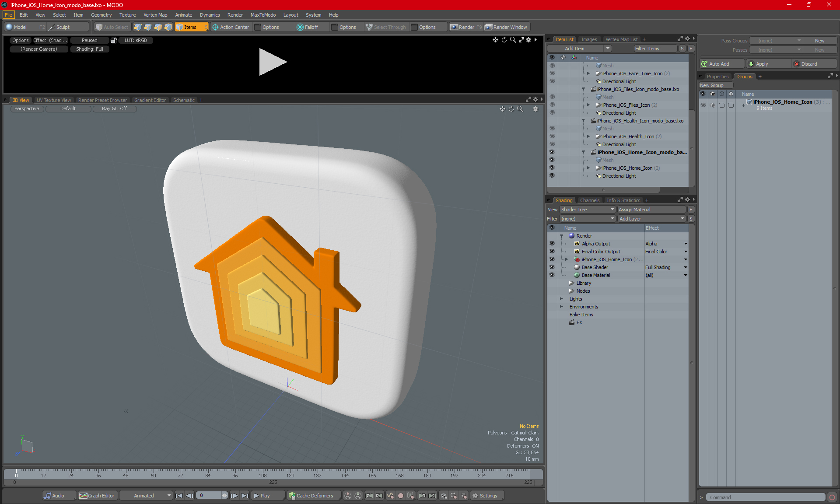Click the New Group button
Viewport: 840px width, 504px height.
(x=716, y=85)
